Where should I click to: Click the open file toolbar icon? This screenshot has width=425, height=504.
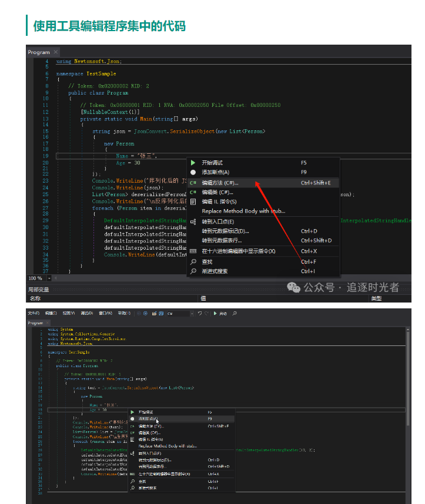[154, 314]
